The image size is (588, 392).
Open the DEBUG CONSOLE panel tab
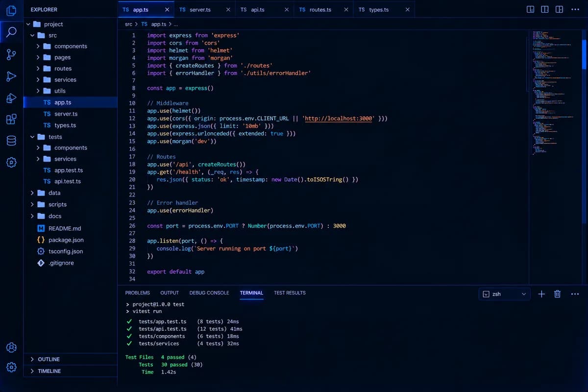click(209, 293)
